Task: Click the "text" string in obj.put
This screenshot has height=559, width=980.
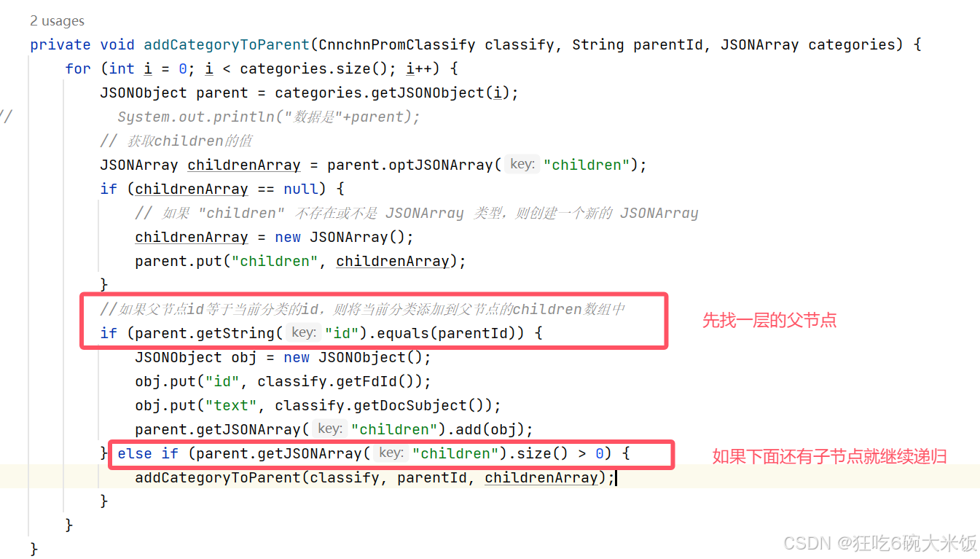Action: point(231,405)
